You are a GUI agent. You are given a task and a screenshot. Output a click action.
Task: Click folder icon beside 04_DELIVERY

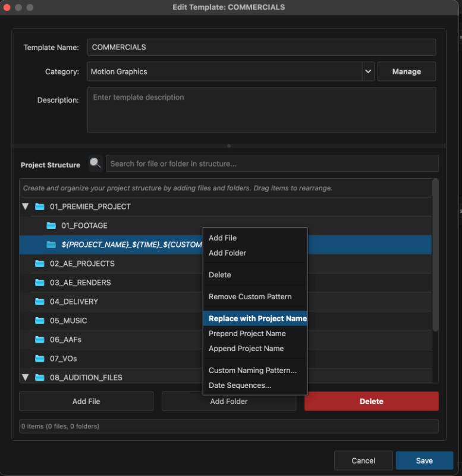40,302
